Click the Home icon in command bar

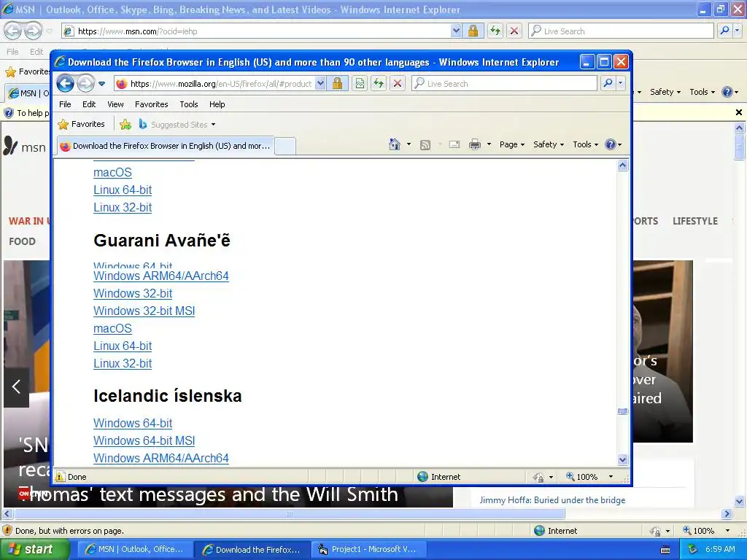(x=395, y=144)
